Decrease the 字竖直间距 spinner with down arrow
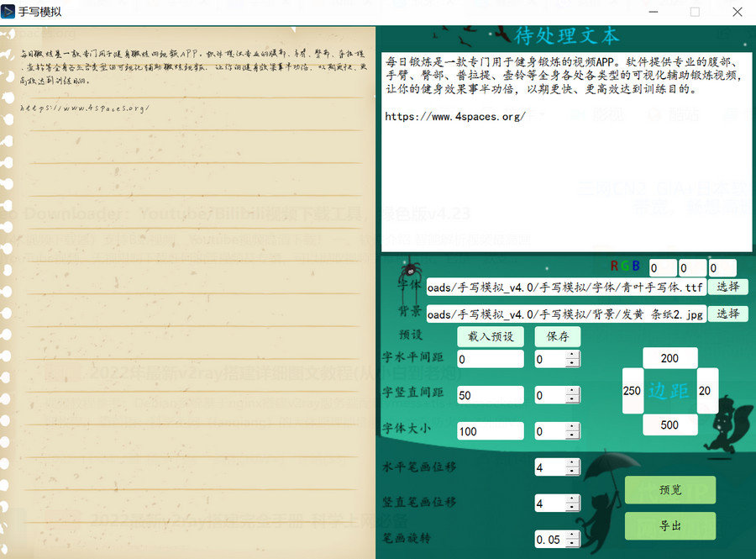 pos(573,399)
